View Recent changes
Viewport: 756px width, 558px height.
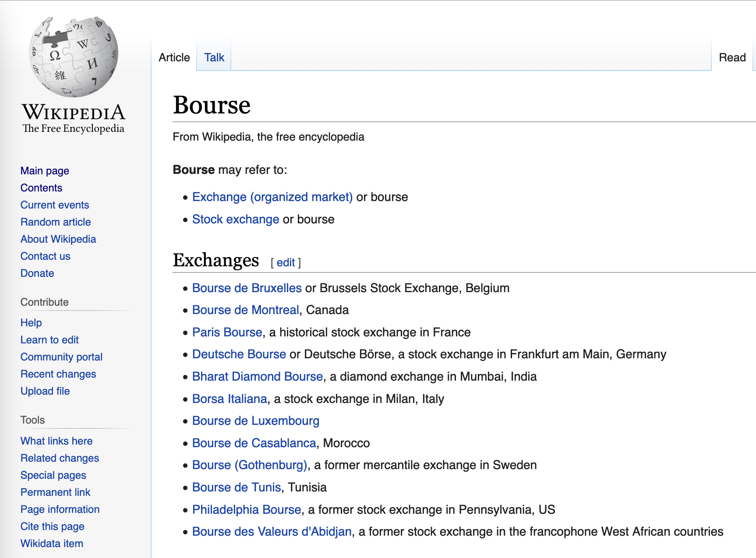[58, 374]
